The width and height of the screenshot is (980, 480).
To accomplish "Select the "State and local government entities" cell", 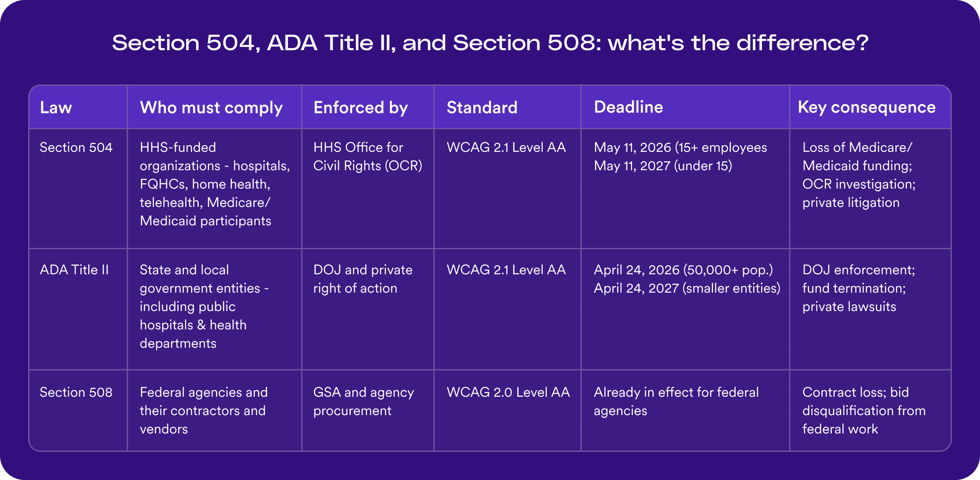I will pyautogui.click(x=204, y=307).
